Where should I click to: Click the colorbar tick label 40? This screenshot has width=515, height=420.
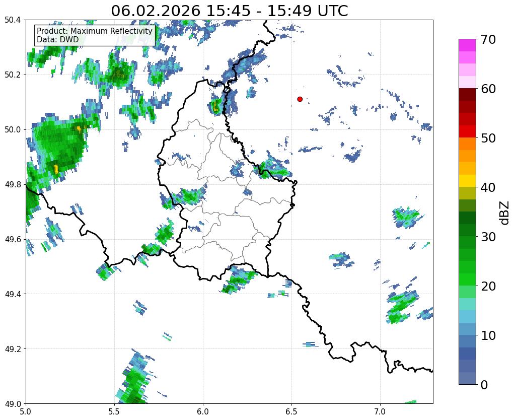488,187
